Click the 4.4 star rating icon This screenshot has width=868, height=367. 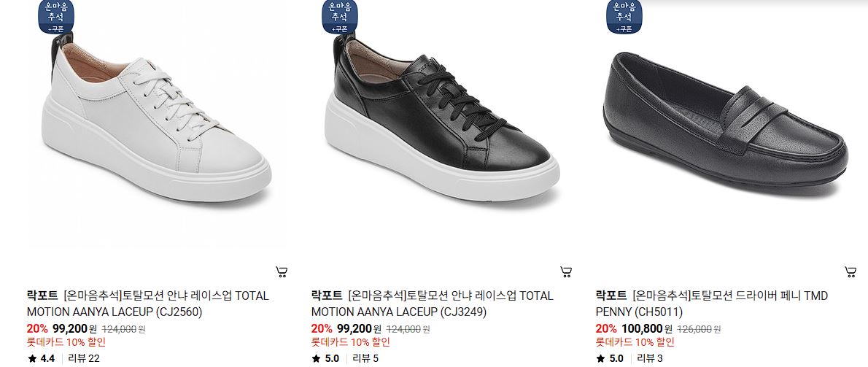pos(32,359)
